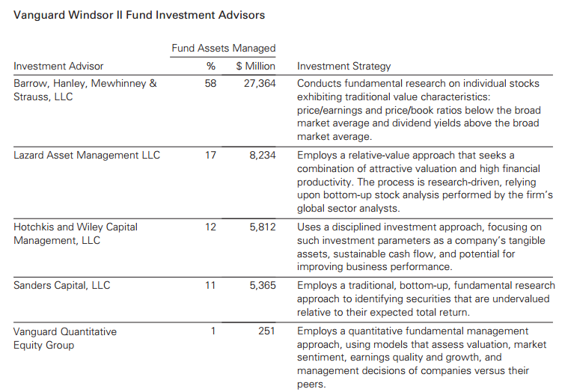Click the disciplined investment approach strategy text
Image resolution: width=562 pixels, height=392 pixels.
421,247
